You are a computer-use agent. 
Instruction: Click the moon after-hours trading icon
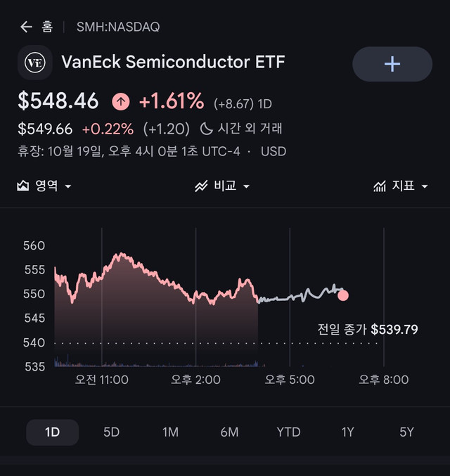tap(206, 129)
